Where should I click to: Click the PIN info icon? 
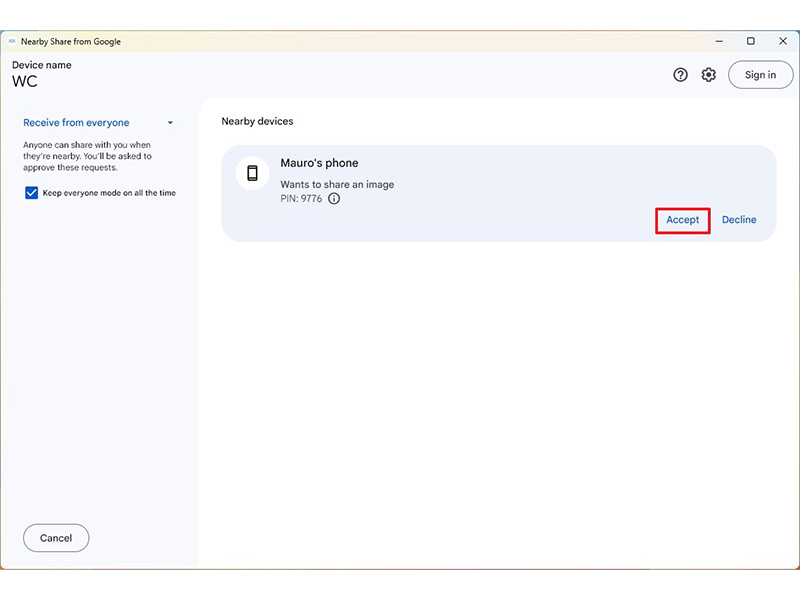coord(334,198)
